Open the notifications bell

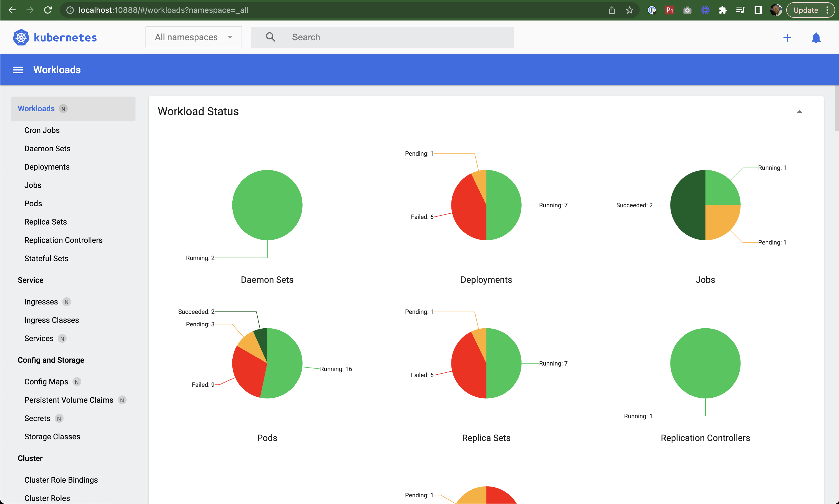point(816,38)
